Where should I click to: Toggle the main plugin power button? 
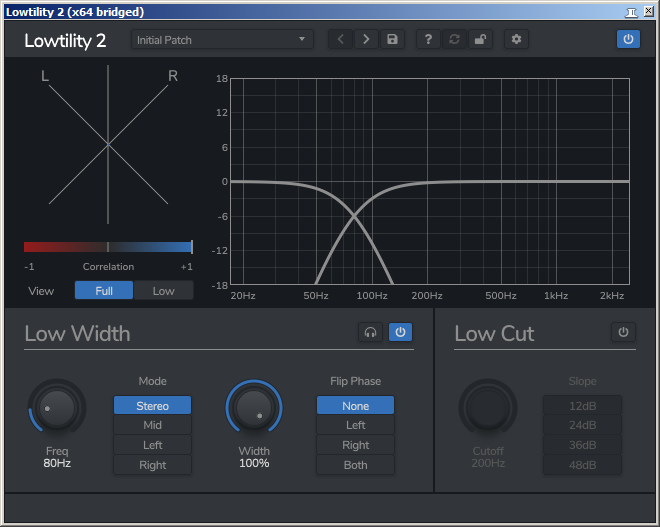(x=628, y=39)
